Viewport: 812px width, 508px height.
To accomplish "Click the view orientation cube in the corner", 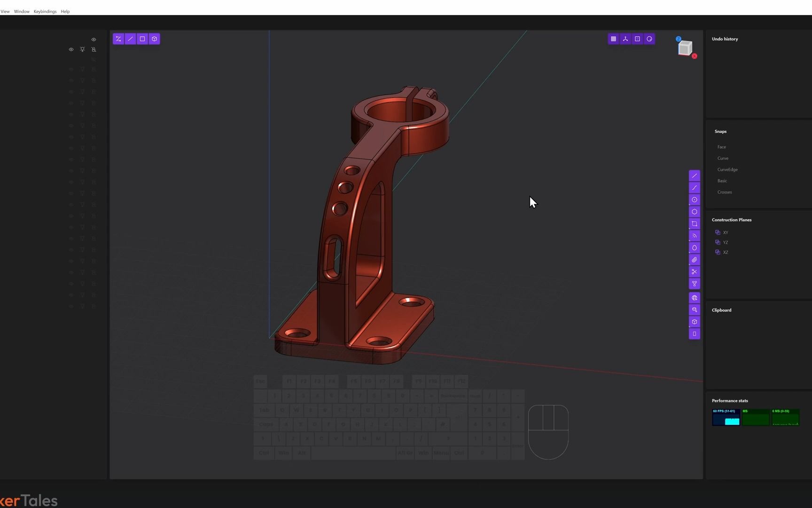I will [686, 48].
